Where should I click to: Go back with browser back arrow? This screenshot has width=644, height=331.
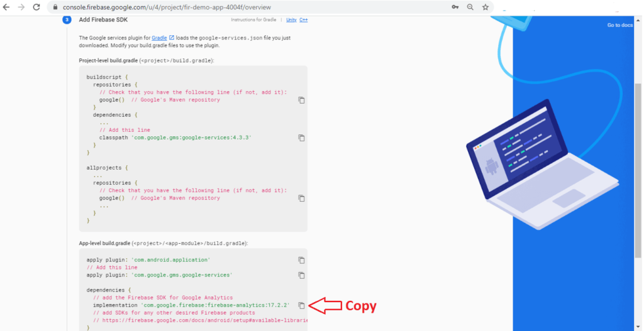coord(6,7)
